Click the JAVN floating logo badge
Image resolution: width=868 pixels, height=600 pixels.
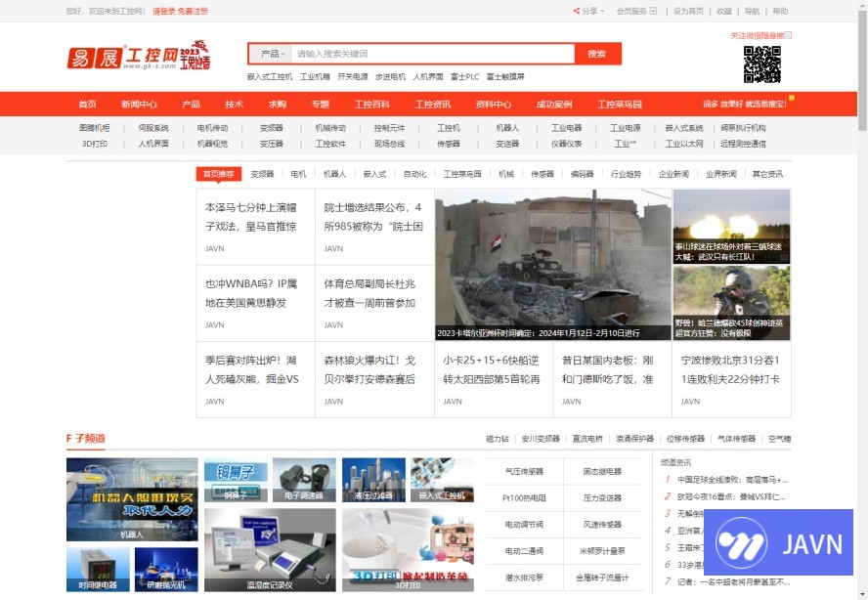tap(778, 542)
